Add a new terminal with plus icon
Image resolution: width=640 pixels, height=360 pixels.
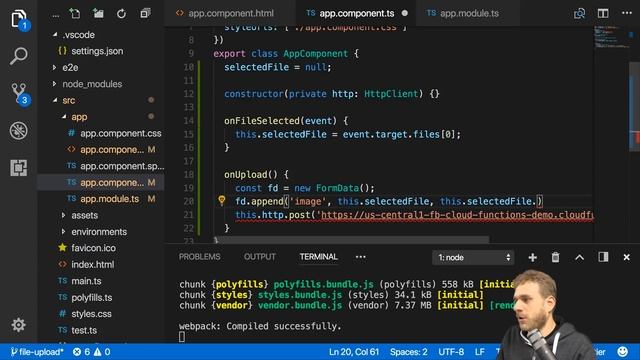[532, 257]
